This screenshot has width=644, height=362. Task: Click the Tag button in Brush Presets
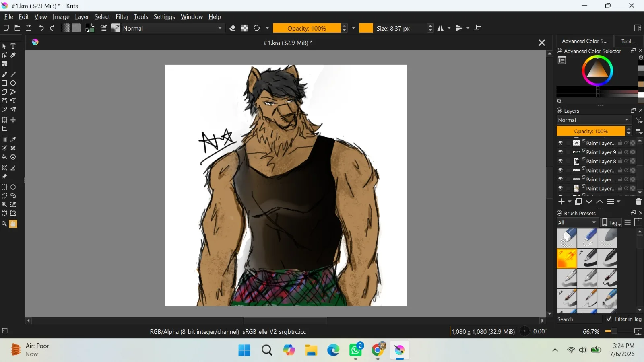coord(611,222)
